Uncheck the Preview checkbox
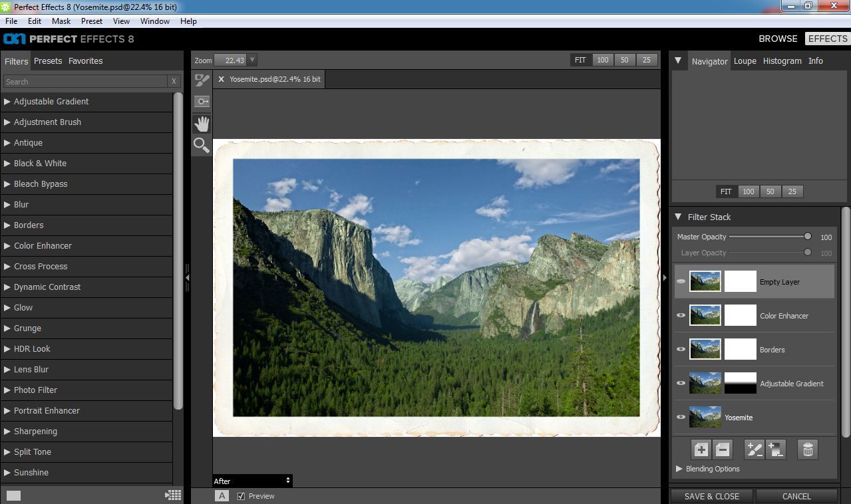 241,496
